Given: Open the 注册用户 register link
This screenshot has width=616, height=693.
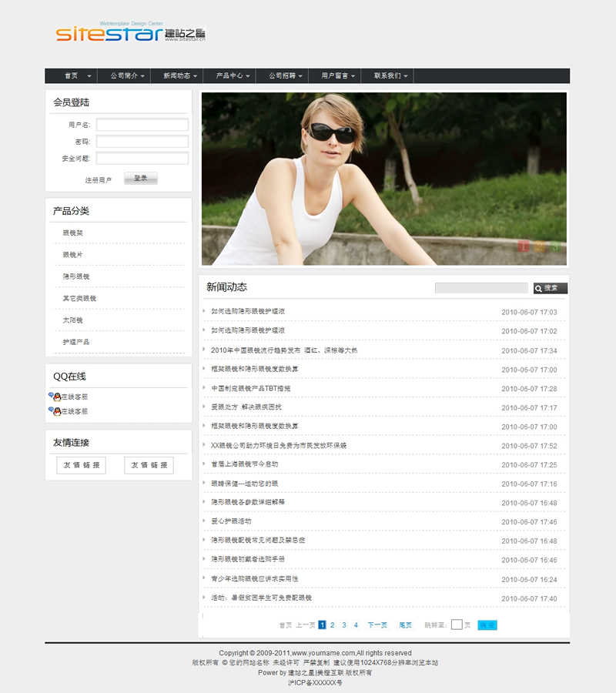Looking at the screenshot, I should (x=99, y=180).
